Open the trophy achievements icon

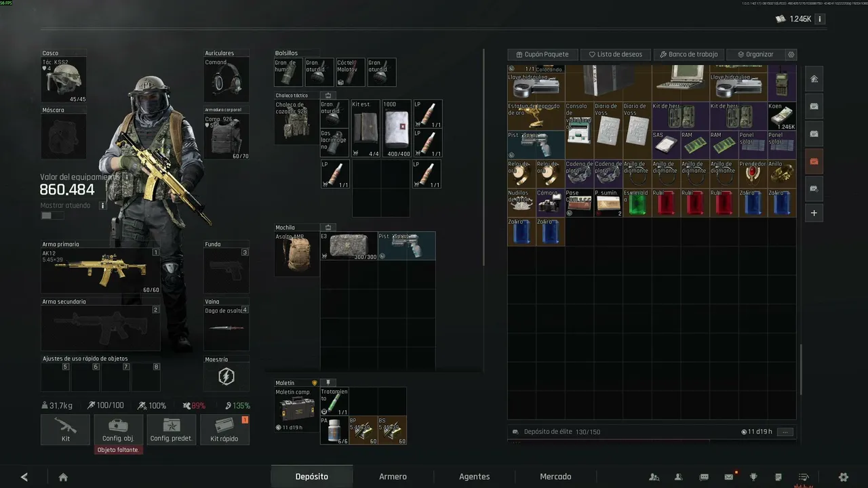(x=753, y=477)
